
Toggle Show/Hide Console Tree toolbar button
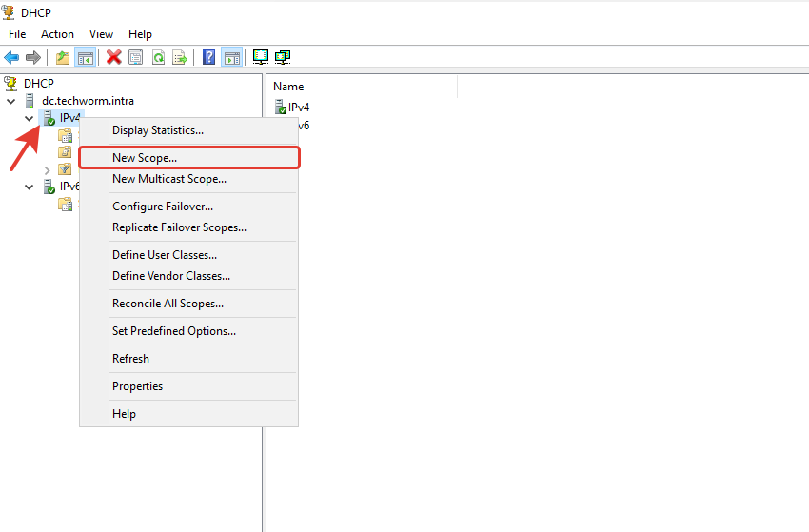click(x=85, y=57)
